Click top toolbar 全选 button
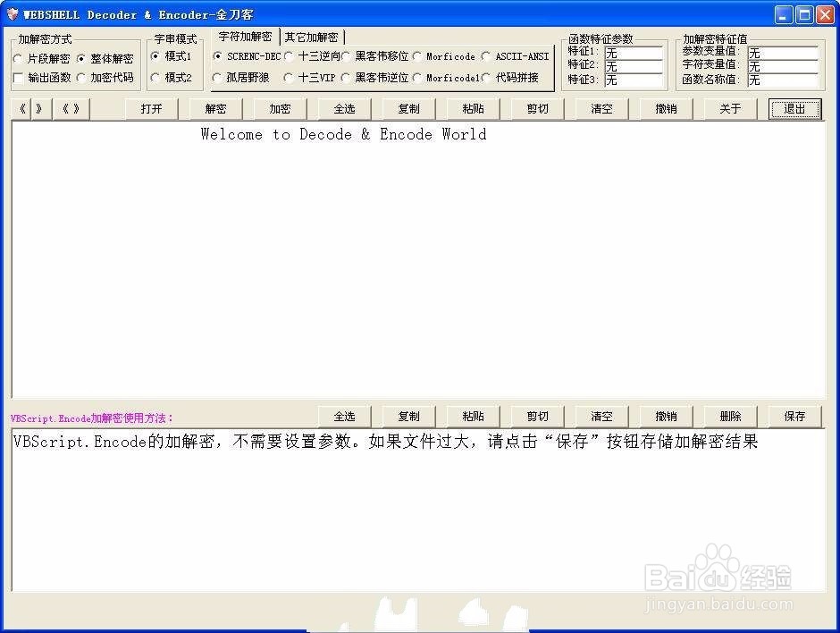The height and width of the screenshot is (633, 840). [344, 109]
